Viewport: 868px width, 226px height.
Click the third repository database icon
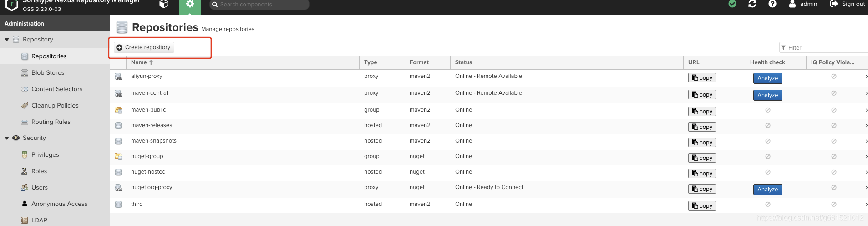click(x=118, y=205)
